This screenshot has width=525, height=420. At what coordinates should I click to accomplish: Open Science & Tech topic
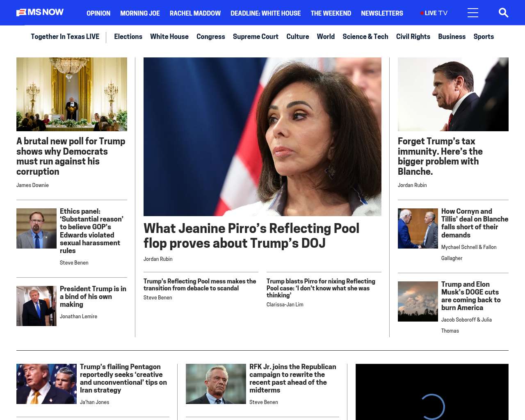pyautogui.click(x=365, y=37)
